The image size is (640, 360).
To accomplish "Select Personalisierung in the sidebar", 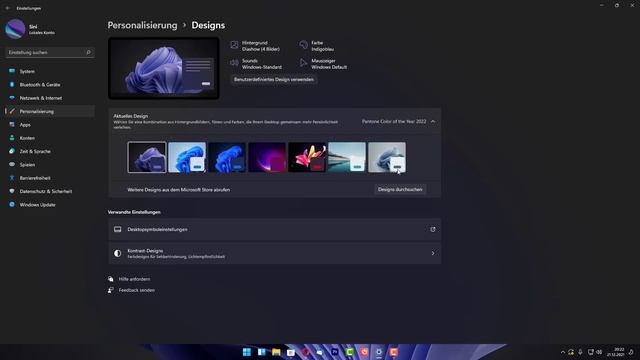I will pos(49,111).
